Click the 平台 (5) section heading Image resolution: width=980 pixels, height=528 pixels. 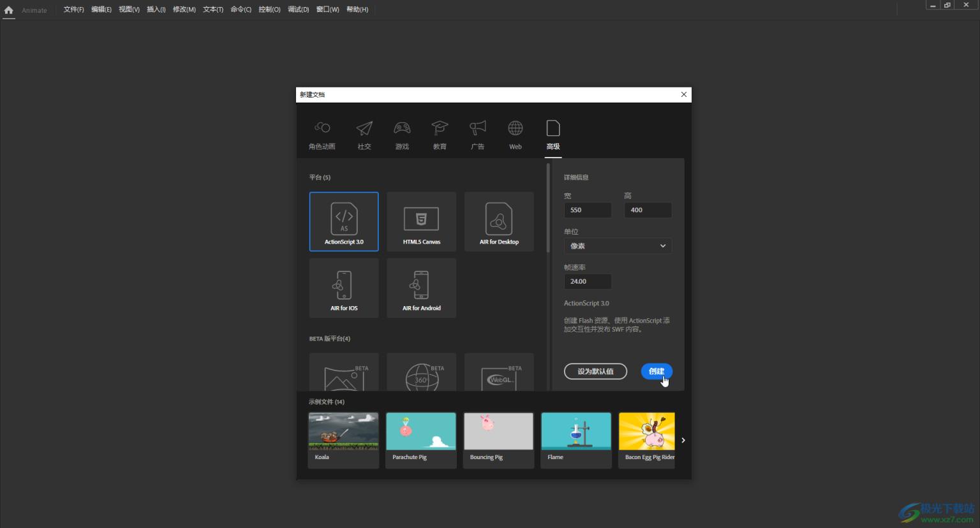click(x=320, y=177)
